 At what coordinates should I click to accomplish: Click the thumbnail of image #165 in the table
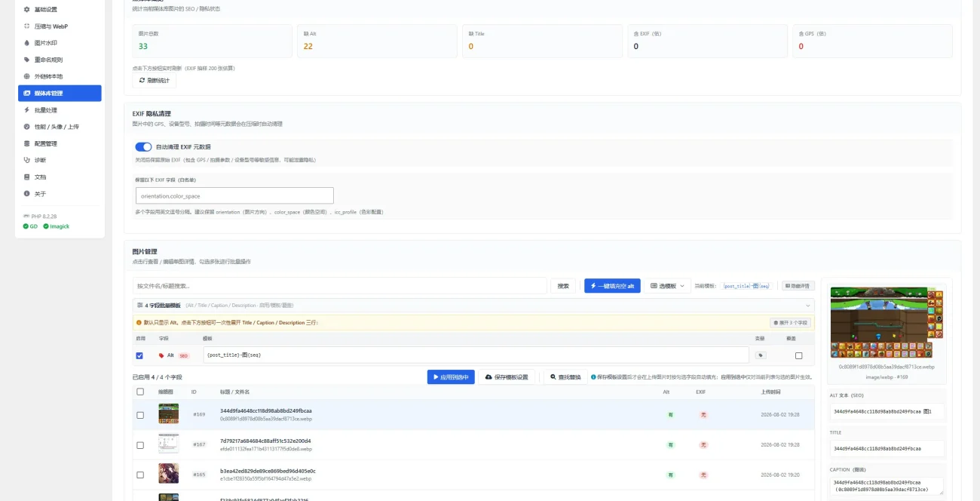(x=168, y=473)
